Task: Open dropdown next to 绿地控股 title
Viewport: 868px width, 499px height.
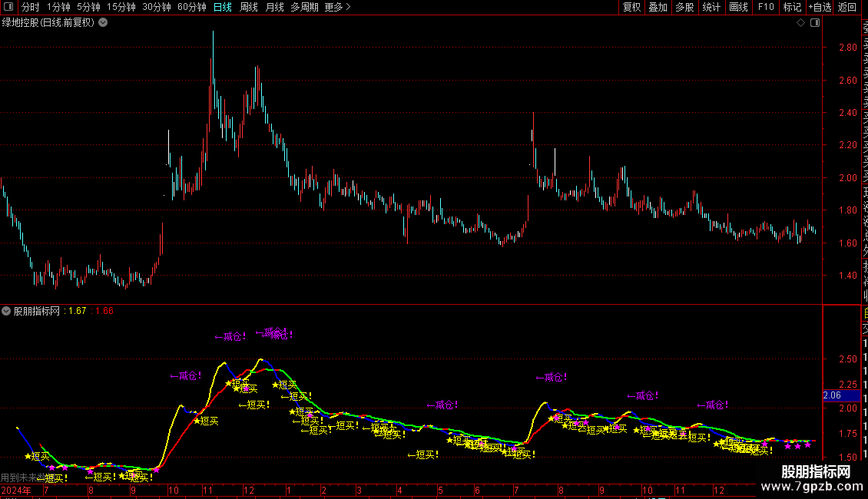Action: (103, 23)
